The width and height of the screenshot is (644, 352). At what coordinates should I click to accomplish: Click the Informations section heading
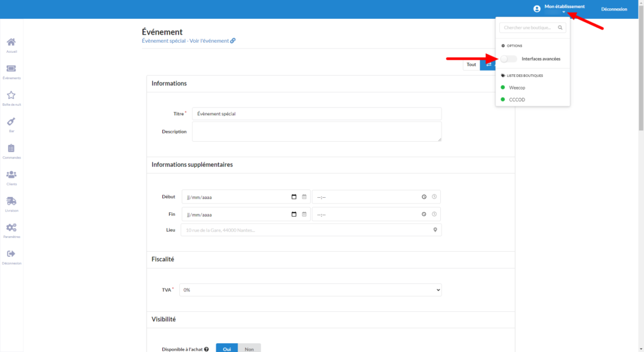[x=169, y=84]
